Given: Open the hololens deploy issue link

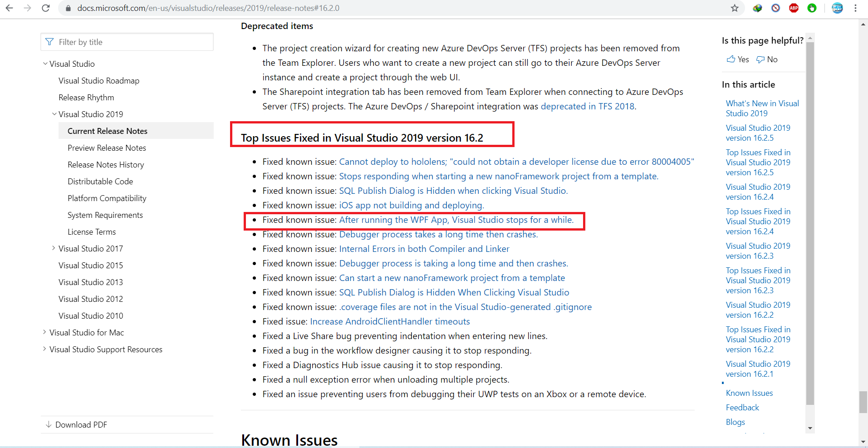Looking at the screenshot, I should click(516, 162).
